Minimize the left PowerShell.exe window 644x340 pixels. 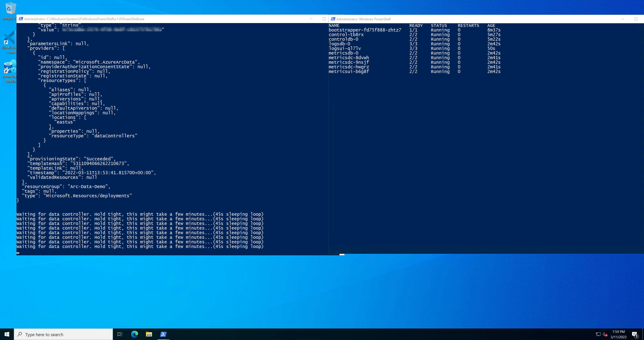311,19
